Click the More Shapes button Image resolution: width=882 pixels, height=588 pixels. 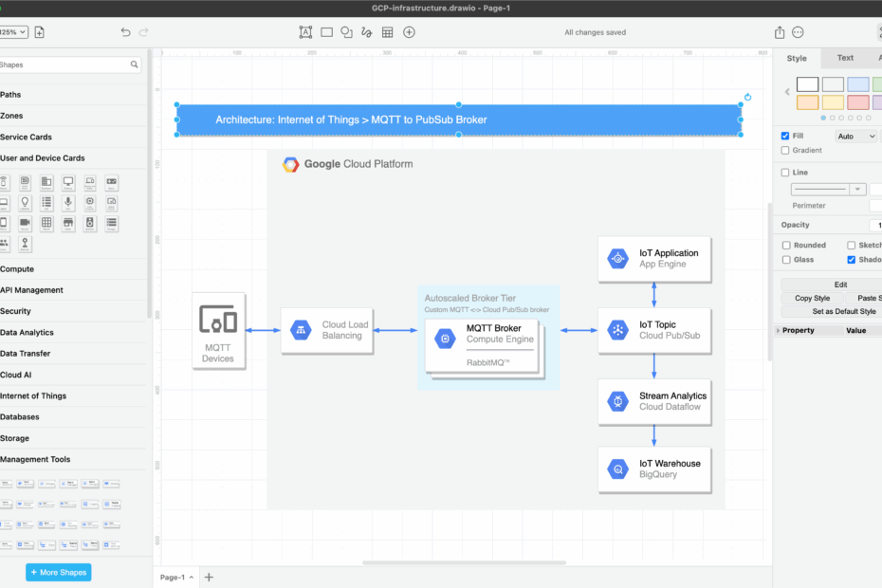59,572
